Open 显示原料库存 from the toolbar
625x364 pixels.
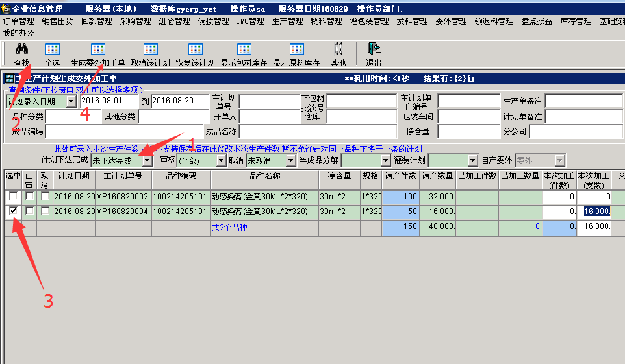pyautogui.click(x=296, y=50)
